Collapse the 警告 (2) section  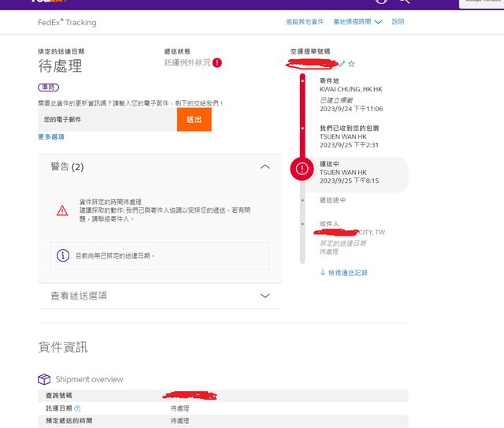click(265, 167)
